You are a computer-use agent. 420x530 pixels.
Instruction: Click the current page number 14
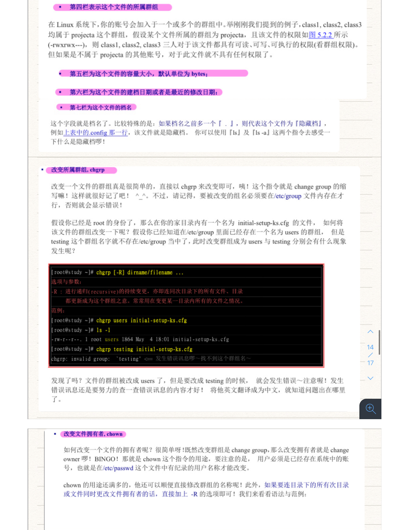click(370, 347)
